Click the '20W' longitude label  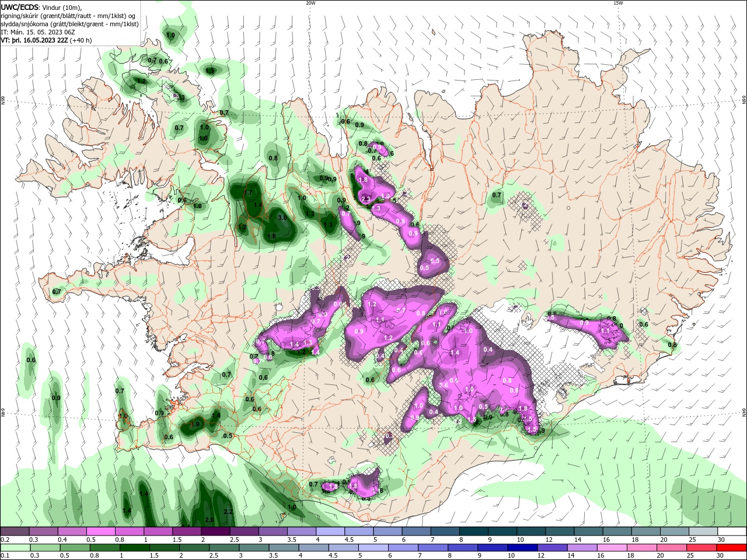(x=310, y=3)
